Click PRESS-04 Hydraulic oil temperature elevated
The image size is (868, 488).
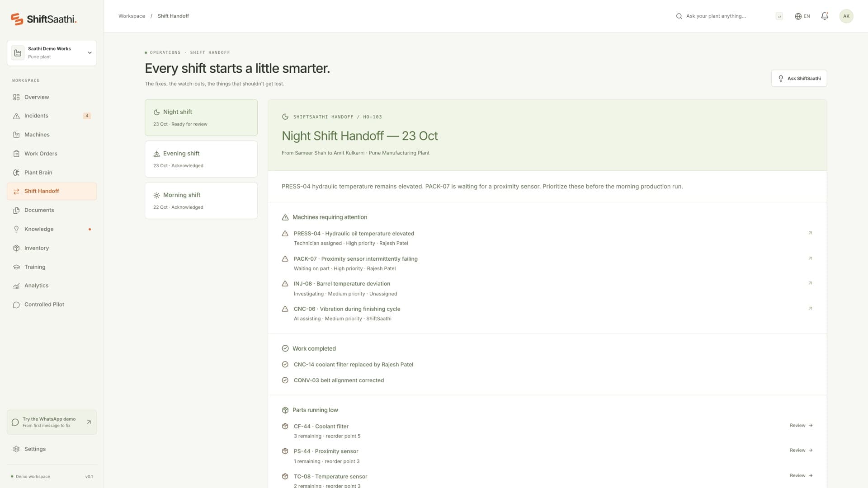point(354,234)
